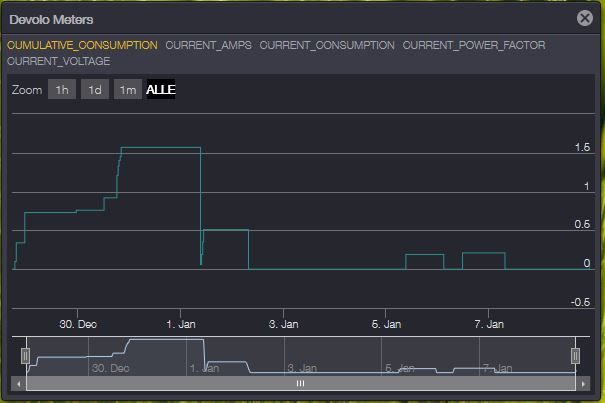Screen dimensions: 605x403
Task: Click the navigator's right range handle
Action: click(575, 355)
